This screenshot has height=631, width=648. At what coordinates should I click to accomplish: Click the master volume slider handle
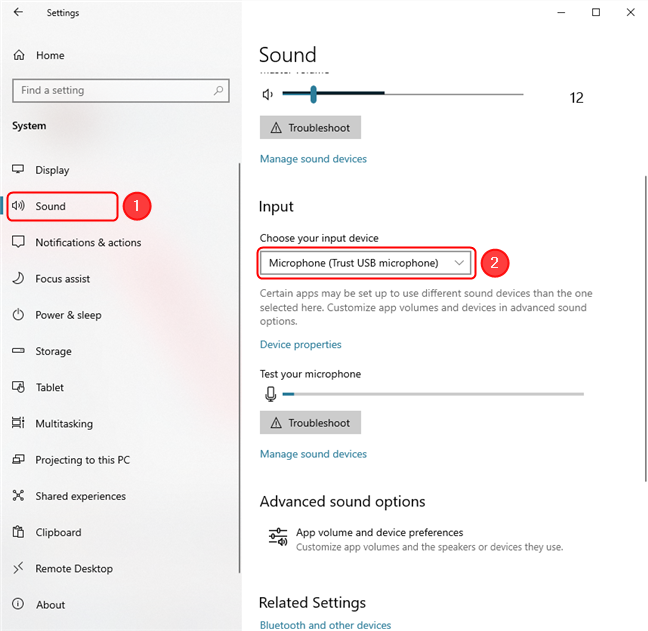(314, 94)
